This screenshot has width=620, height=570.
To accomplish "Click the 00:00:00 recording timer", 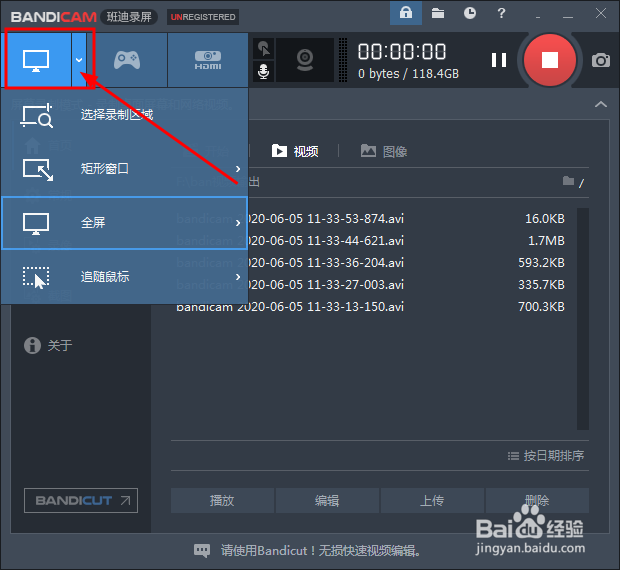I will (x=402, y=52).
